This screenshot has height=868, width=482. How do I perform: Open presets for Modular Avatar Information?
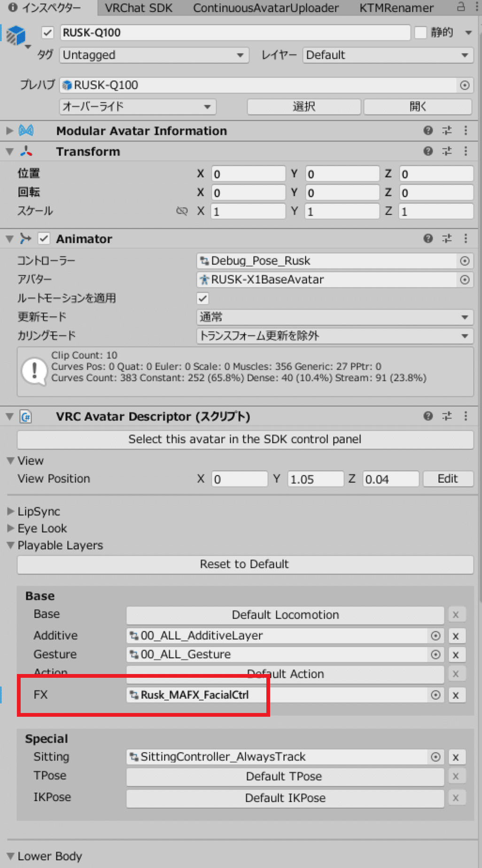(x=447, y=131)
